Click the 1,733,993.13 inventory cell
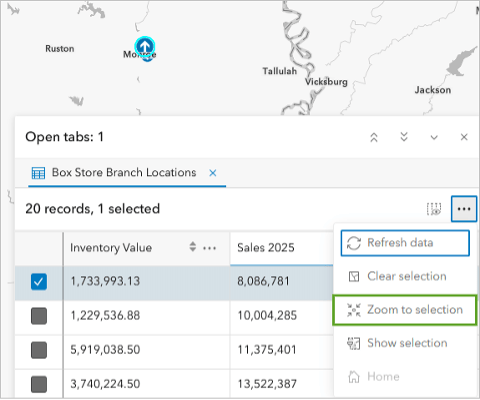Screen dimensions: 480x400 coord(147,282)
